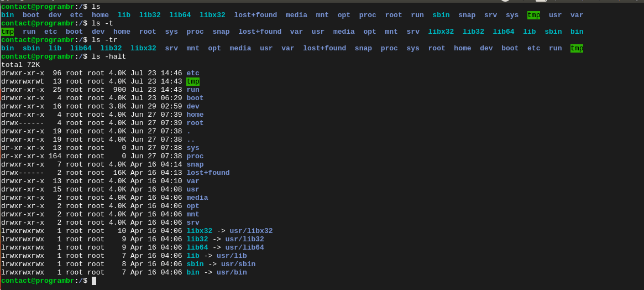Click 'lost+found' in the 16K row
This screenshot has width=644, height=290.
point(208,173)
